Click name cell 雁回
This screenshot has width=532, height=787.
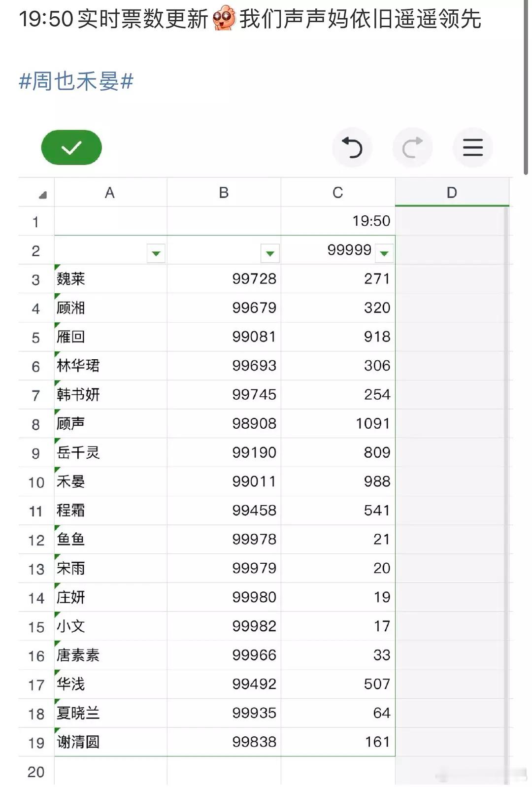(x=110, y=337)
